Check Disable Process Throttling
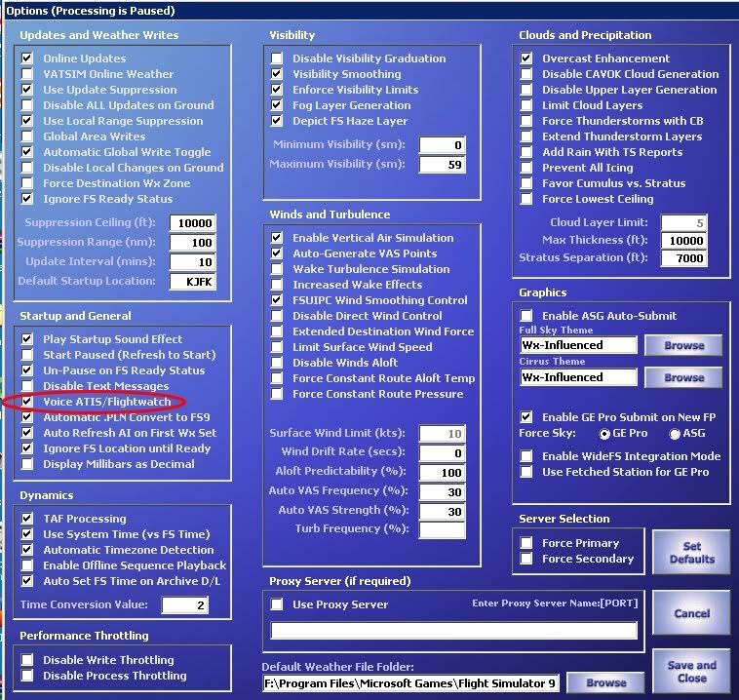 pyautogui.click(x=27, y=675)
